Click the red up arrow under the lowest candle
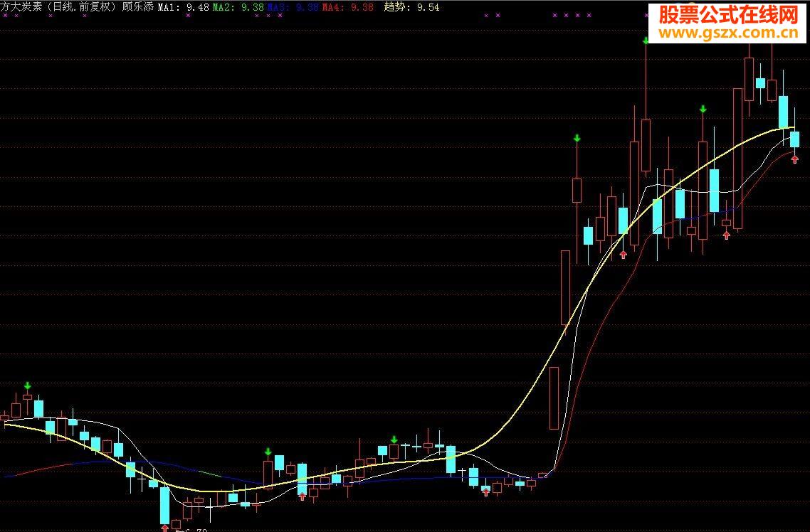Screen dimensions: 810x532 coord(165,528)
